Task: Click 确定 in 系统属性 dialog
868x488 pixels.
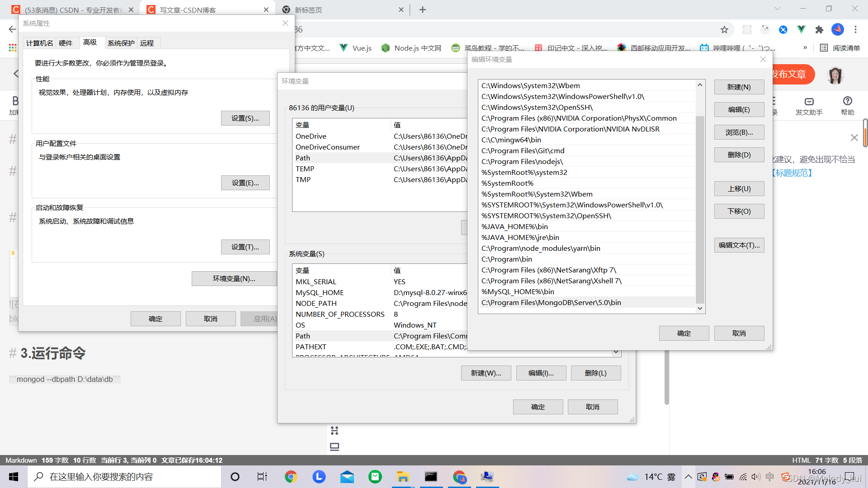Action: pyautogui.click(x=156, y=319)
